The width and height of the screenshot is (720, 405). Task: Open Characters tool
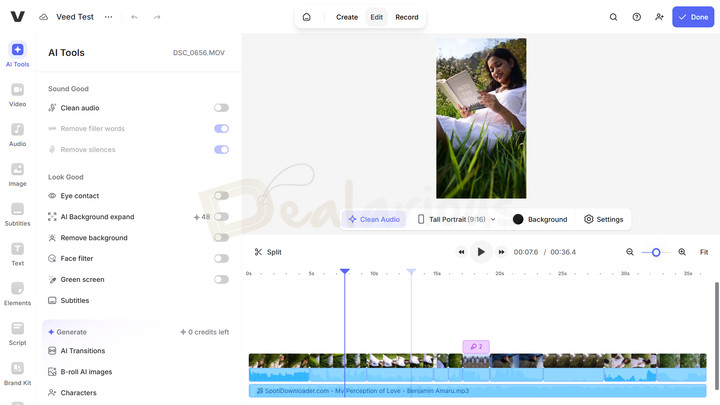(72, 393)
